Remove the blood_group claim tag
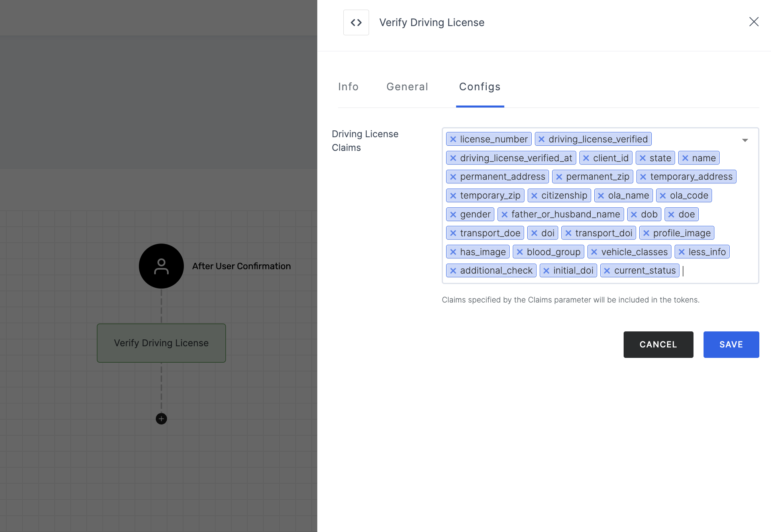 pyautogui.click(x=520, y=252)
